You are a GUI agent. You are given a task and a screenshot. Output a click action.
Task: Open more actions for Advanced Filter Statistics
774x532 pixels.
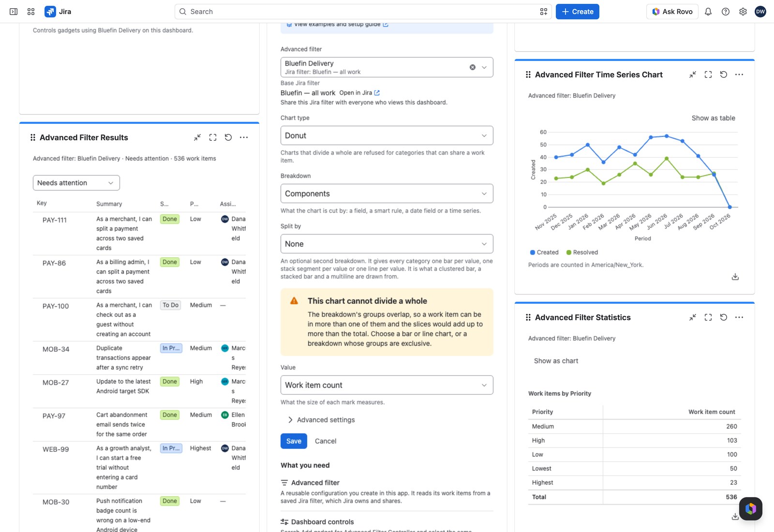739,317
